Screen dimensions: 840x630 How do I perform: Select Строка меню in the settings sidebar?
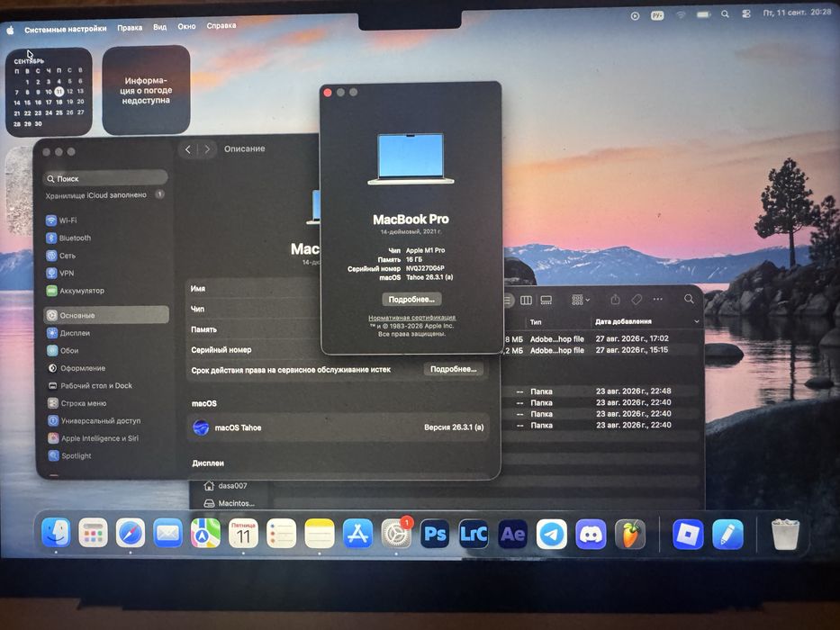tap(106, 403)
